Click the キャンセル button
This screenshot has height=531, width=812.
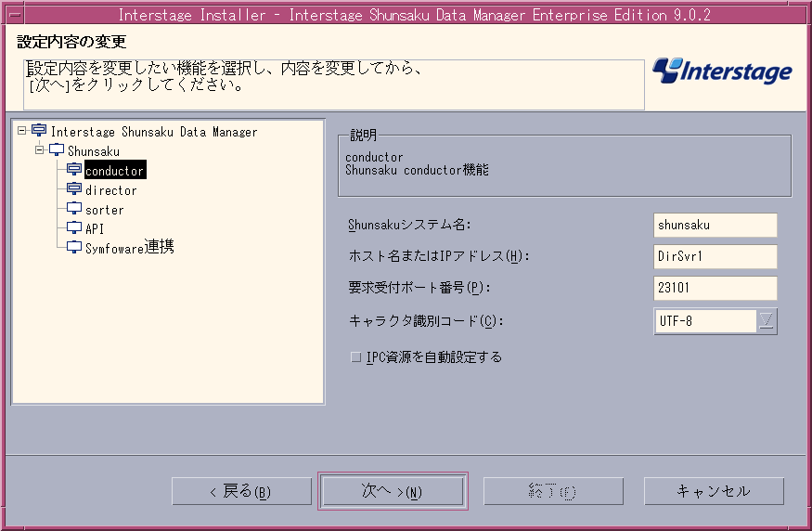[714, 491]
